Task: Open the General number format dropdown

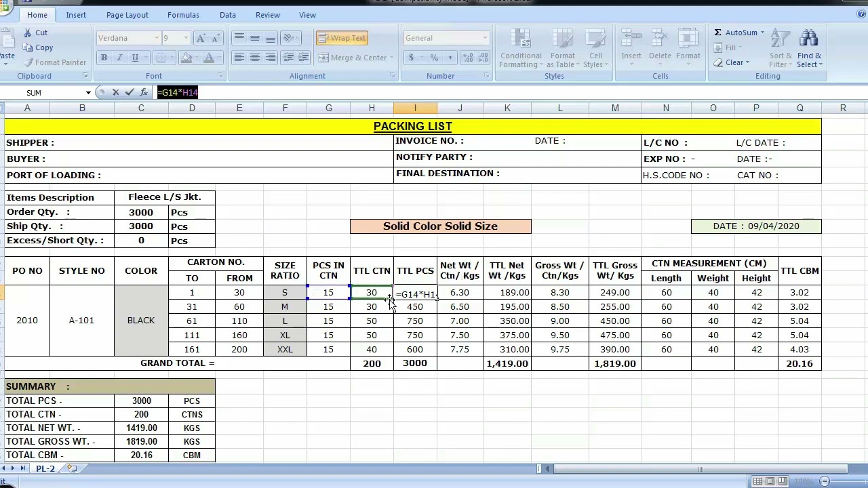Action: coord(485,38)
